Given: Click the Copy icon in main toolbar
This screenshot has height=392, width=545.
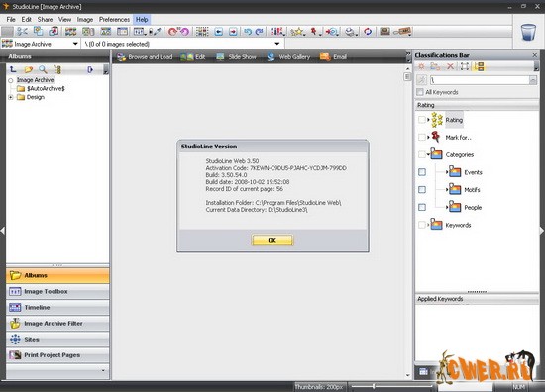Looking at the screenshot, I should [x=38, y=32].
